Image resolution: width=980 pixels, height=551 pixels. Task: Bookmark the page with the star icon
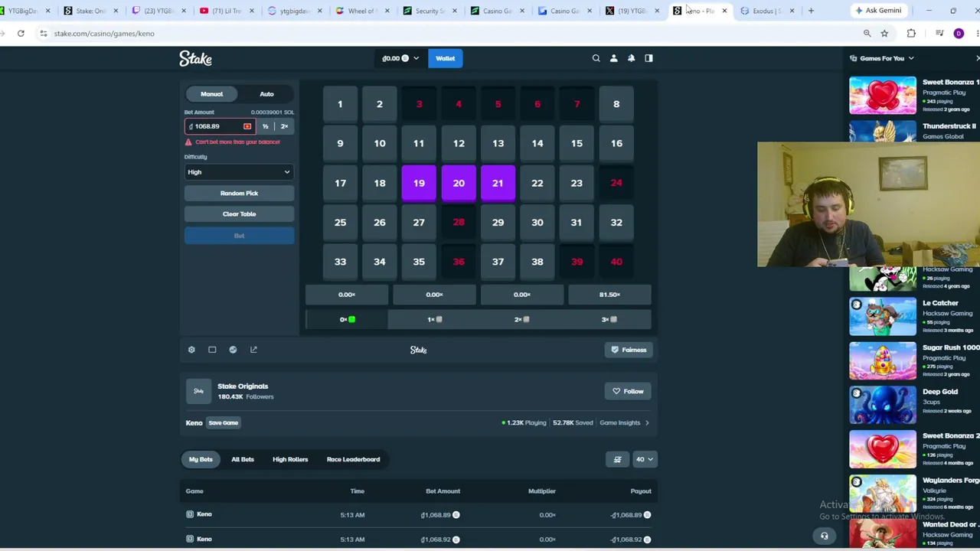(x=884, y=34)
